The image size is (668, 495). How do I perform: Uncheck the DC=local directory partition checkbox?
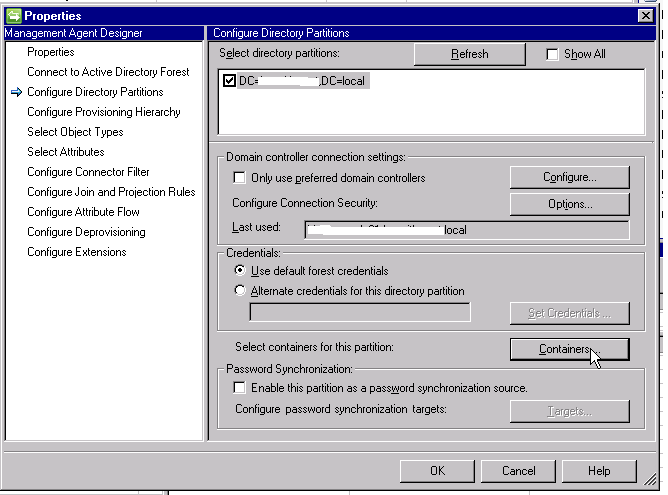pos(229,81)
